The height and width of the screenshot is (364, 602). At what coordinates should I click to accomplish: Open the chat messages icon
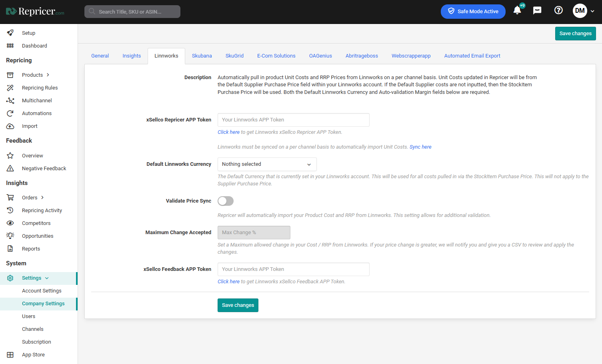click(x=537, y=10)
